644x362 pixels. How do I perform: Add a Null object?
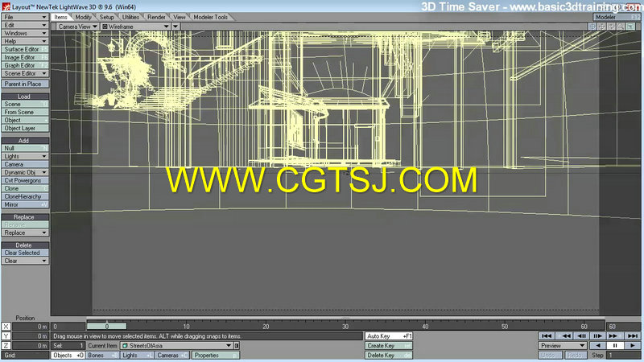coord(25,148)
